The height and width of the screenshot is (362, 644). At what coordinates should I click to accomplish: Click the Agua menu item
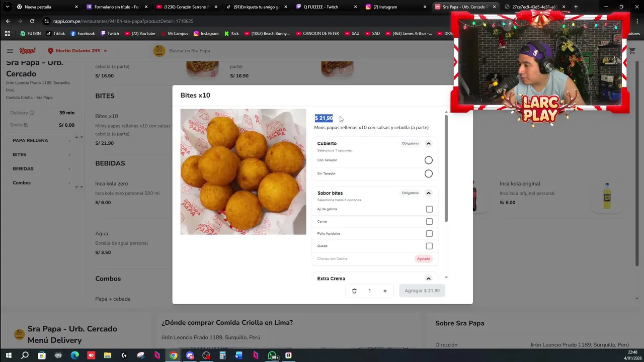[x=102, y=234]
